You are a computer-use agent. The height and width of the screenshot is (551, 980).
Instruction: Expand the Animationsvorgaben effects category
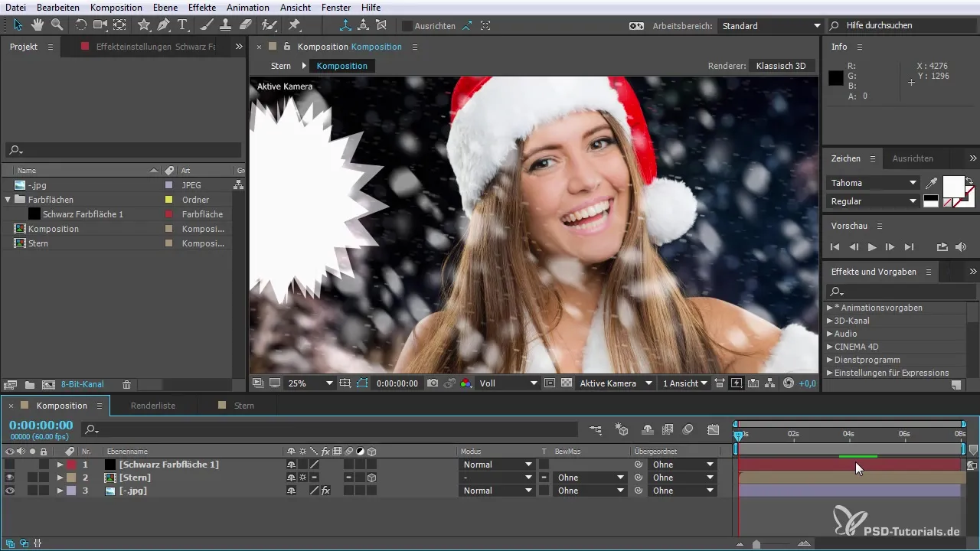tap(829, 308)
